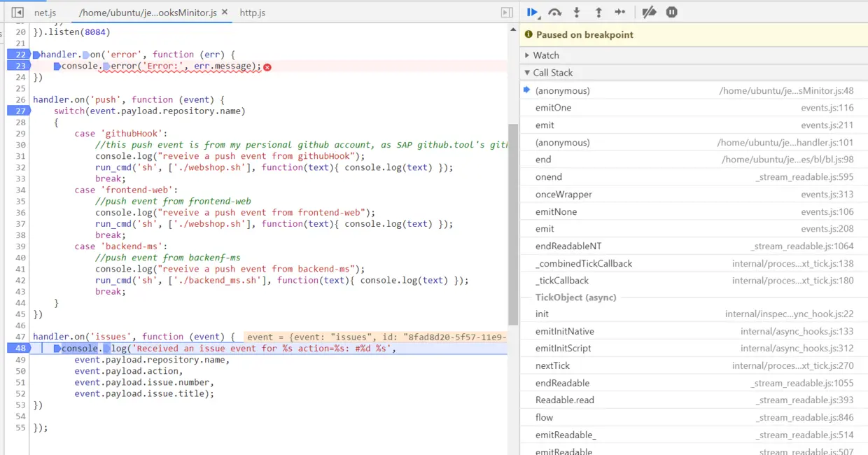Toggle breakpoint on line 22
Image resolution: width=868 pixels, height=455 pixels.
click(x=17, y=55)
